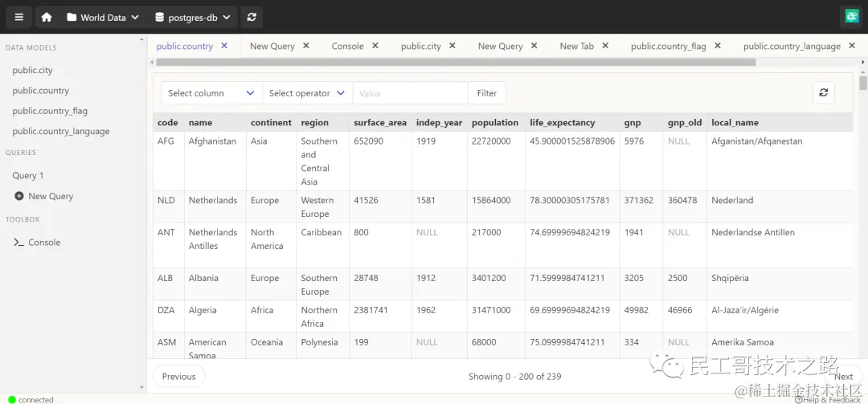The height and width of the screenshot is (404, 868).
Task: Switch to the Console tab
Action: [x=348, y=46]
